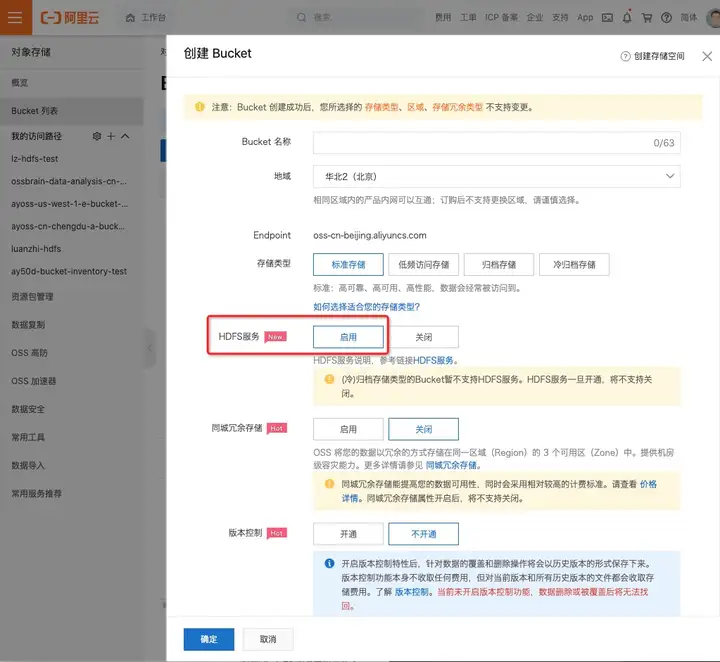
Task: Open 资源包管理 in the sidebar
Action: coord(32,297)
